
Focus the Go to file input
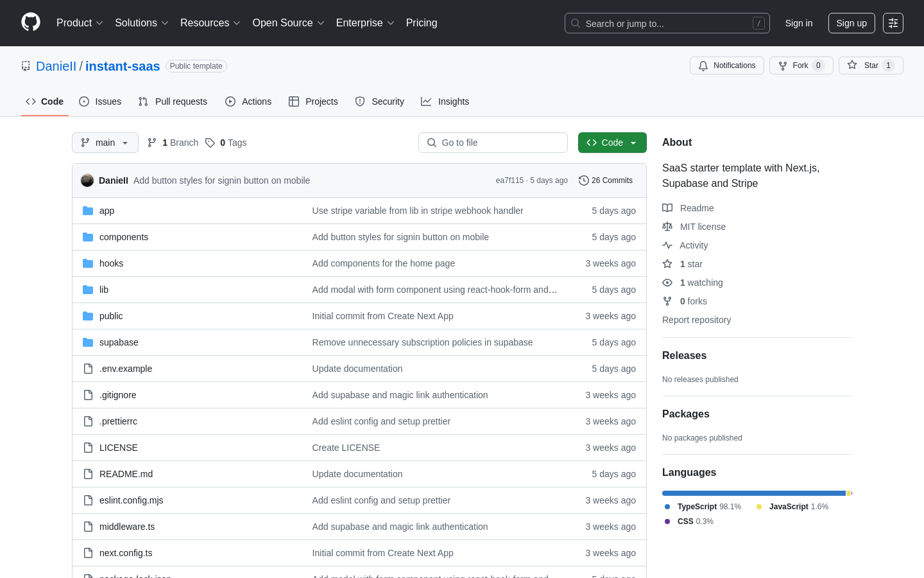493,143
